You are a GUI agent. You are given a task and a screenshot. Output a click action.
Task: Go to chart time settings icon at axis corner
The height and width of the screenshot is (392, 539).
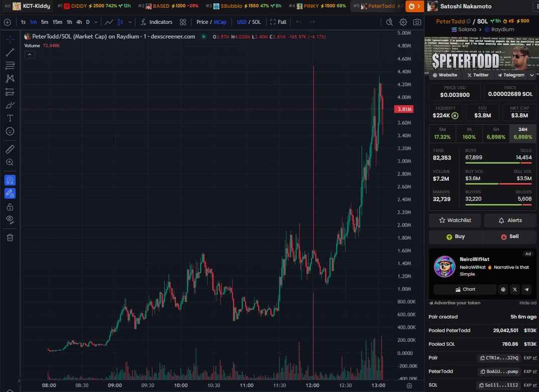coord(409,386)
